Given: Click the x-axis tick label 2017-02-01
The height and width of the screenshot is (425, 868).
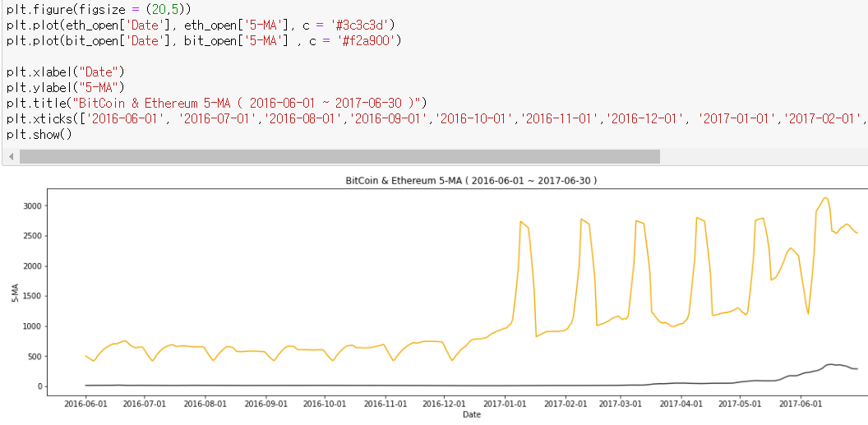Looking at the screenshot, I should (566, 404).
